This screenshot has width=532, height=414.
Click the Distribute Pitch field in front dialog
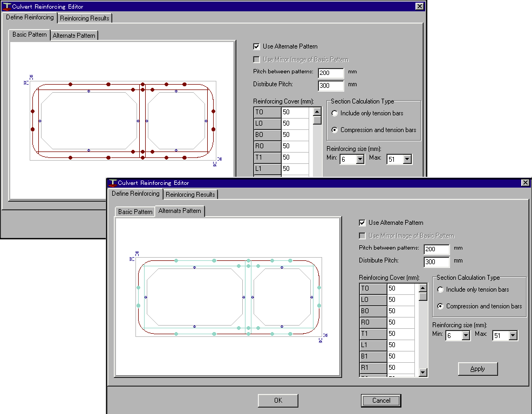436,262
